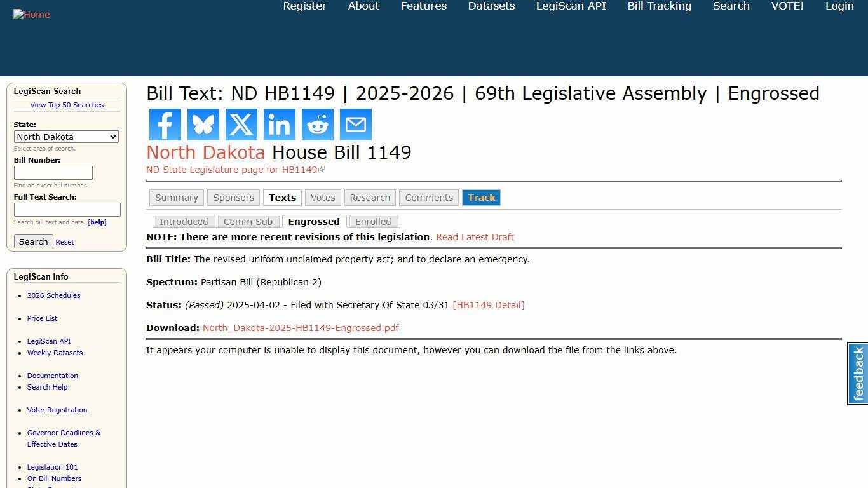
Task: Share bill on X
Action: pyautogui.click(x=241, y=125)
